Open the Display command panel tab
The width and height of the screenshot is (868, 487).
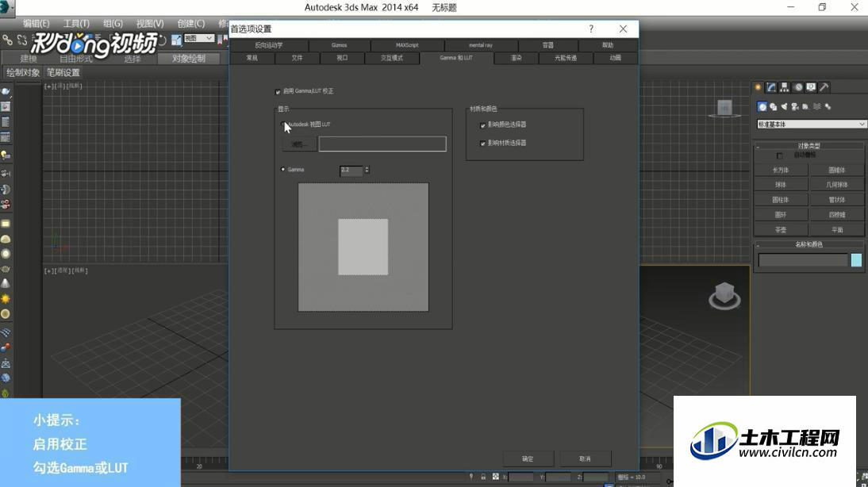click(x=811, y=87)
